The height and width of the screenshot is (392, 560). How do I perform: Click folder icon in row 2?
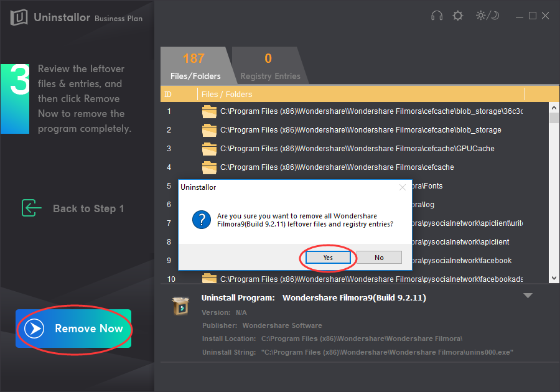coord(209,130)
